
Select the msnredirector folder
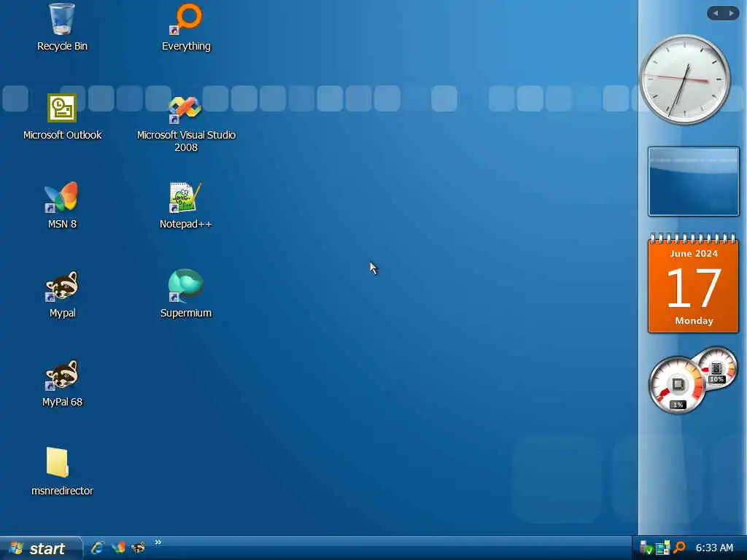coord(62,472)
